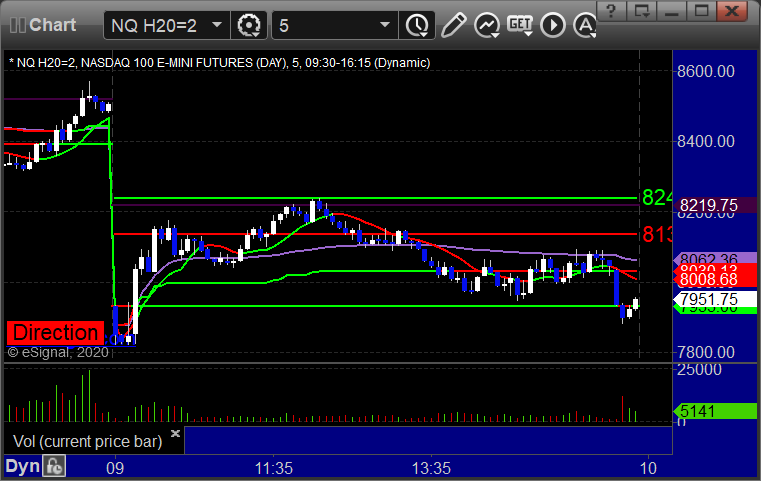Close the chart window
Screen dimensions: 761x481
(732, 11)
